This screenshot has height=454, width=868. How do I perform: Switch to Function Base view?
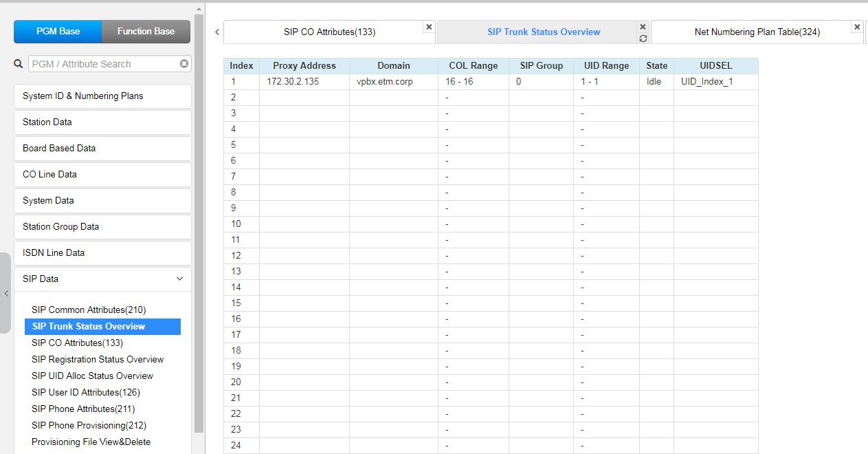click(146, 32)
